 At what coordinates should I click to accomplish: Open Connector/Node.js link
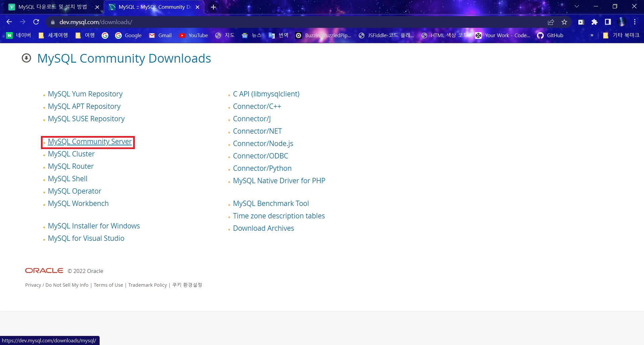click(263, 143)
